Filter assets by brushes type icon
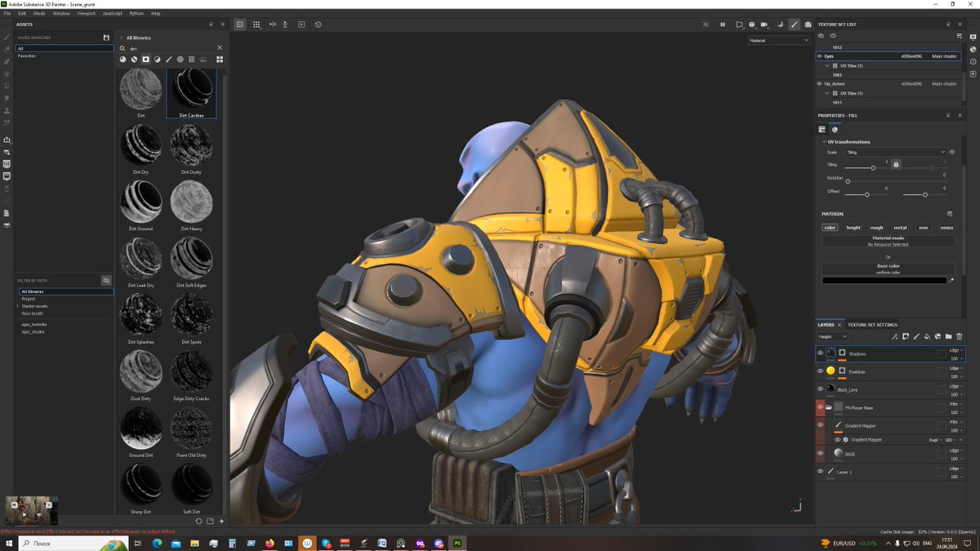 click(169, 60)
